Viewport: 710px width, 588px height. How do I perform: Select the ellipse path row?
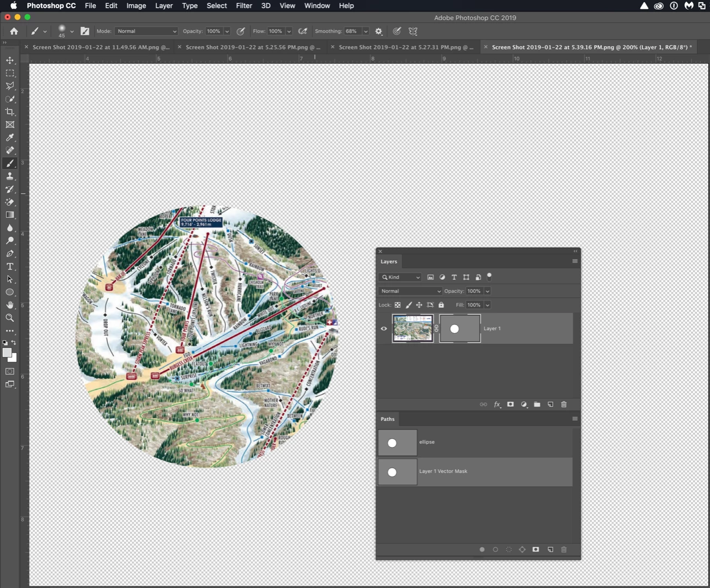point(475,443)
